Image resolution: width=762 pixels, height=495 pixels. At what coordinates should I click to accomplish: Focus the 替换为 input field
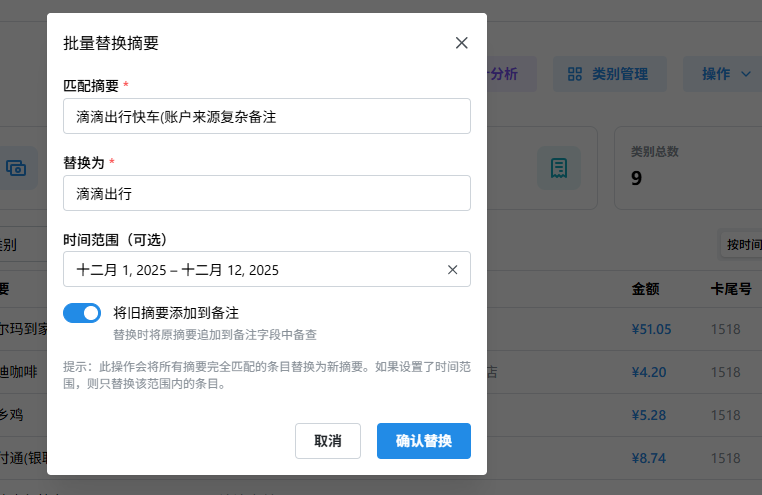click(x=266, y=193)
